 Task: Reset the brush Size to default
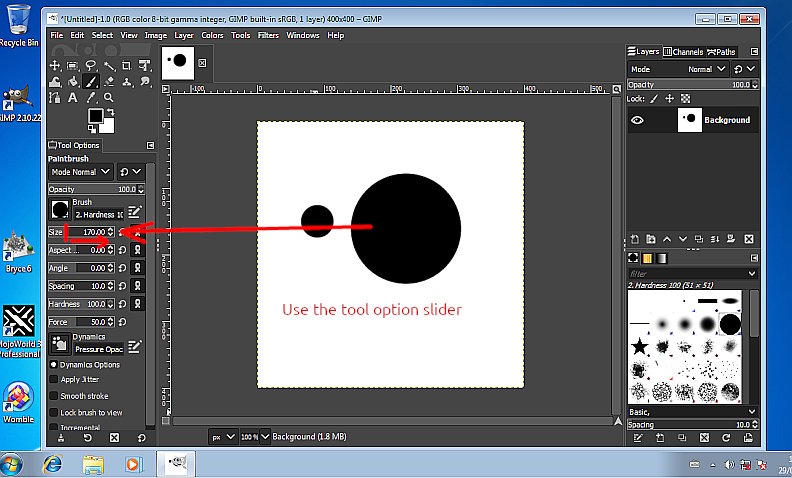(123, 232)
